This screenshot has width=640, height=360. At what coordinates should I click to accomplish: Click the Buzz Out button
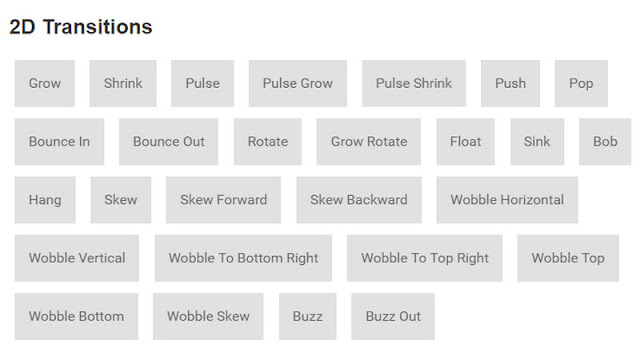[x=393, y=316]
